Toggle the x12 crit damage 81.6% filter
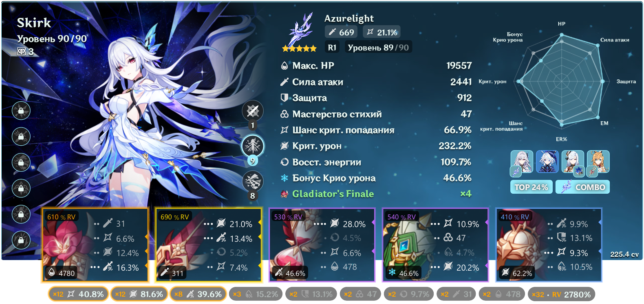 pos(139,294)
